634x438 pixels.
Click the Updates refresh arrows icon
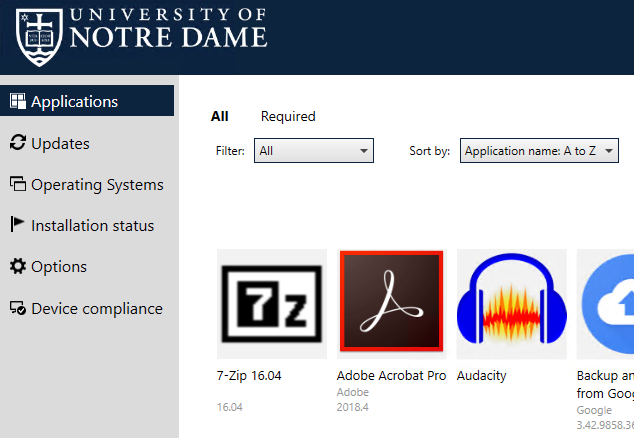point(17,143)
